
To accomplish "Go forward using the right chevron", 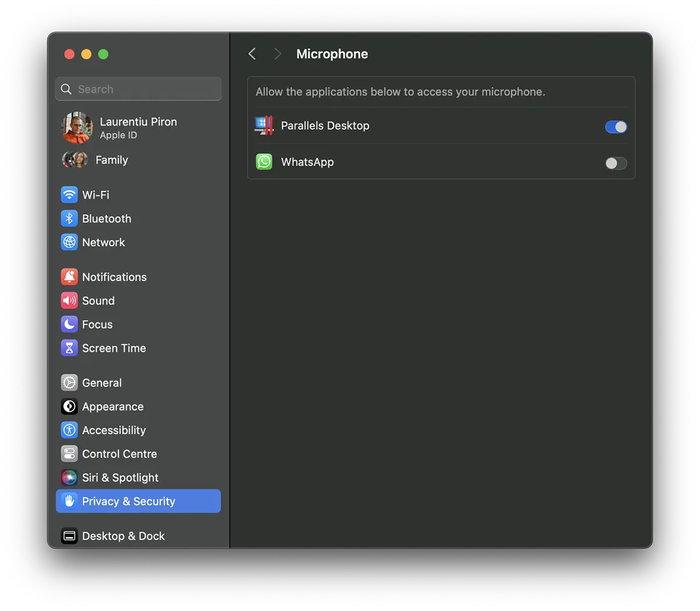I will [278, 54].
